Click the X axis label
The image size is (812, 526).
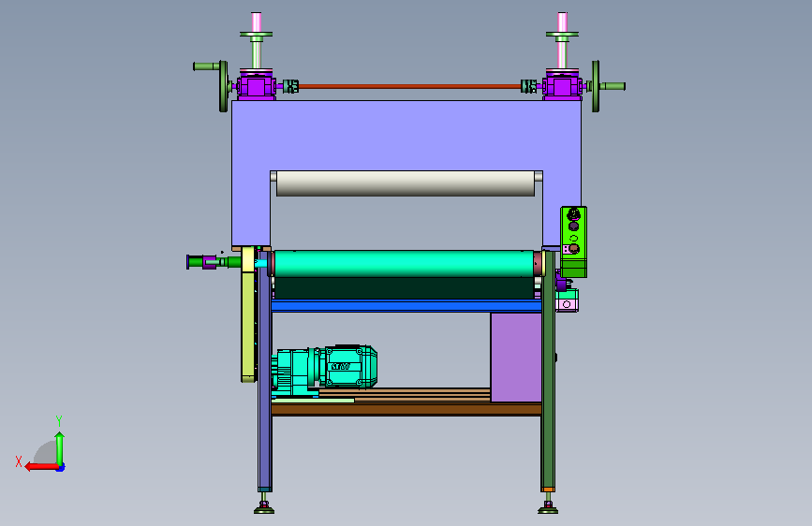19,461
